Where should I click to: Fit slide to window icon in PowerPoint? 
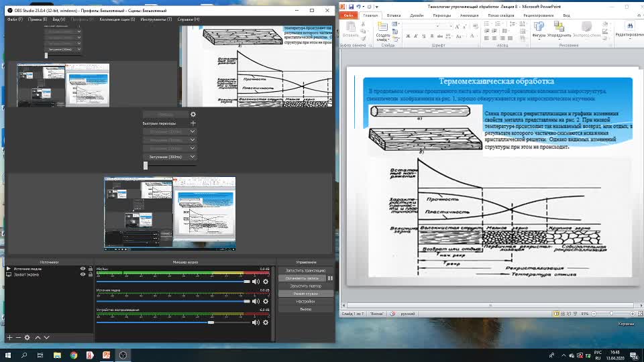pos(640,314)
